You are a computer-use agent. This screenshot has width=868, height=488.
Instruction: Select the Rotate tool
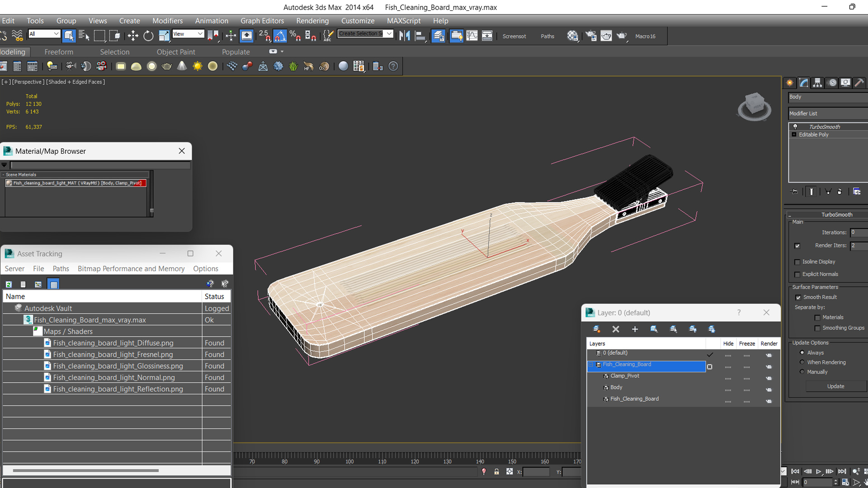148,36
